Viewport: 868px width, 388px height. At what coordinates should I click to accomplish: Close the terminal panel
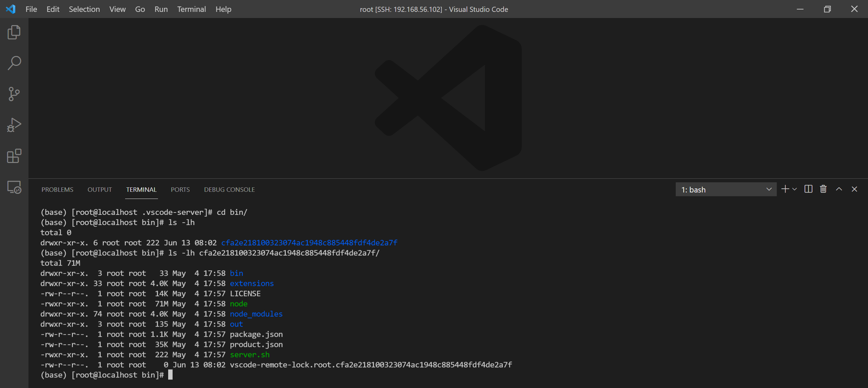pyautogui.click(x=854, y=189)
